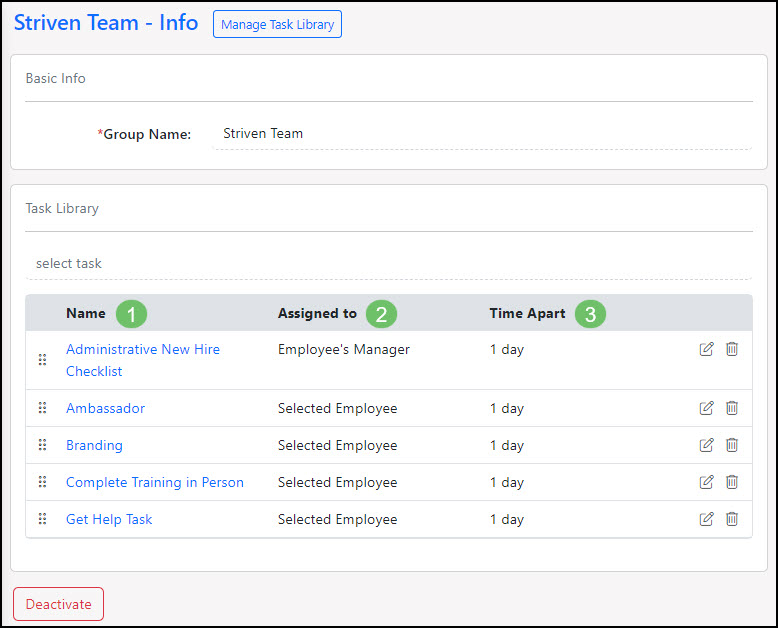The height and width of the screenshot is (628, 778).
Task: Open the Branding task link
Action: 94,445
